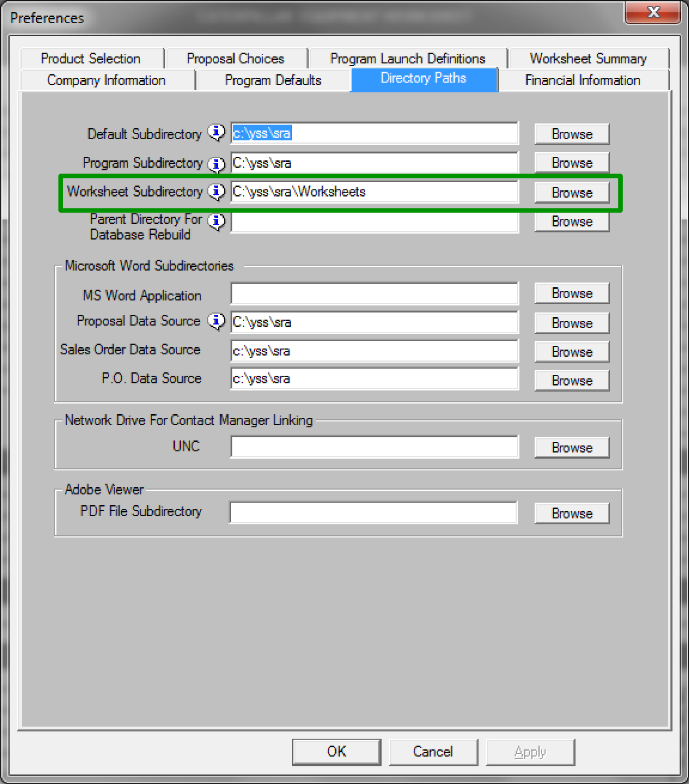
Task: Go to Worksheet Summary tab
Action: click(588, 58)
